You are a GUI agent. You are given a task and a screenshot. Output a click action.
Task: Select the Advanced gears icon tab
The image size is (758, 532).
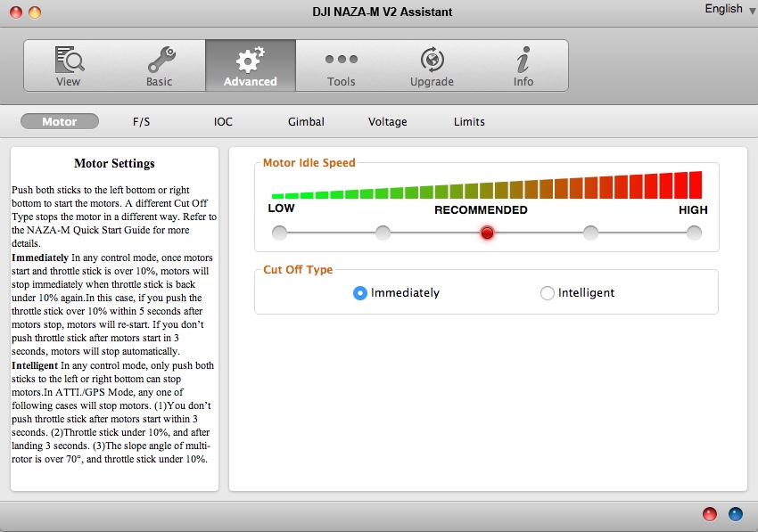(x=251, y=66)
